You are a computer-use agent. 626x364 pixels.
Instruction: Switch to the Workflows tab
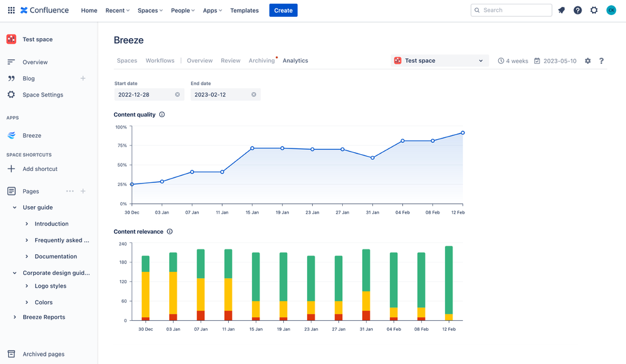(x=160, y=61)
